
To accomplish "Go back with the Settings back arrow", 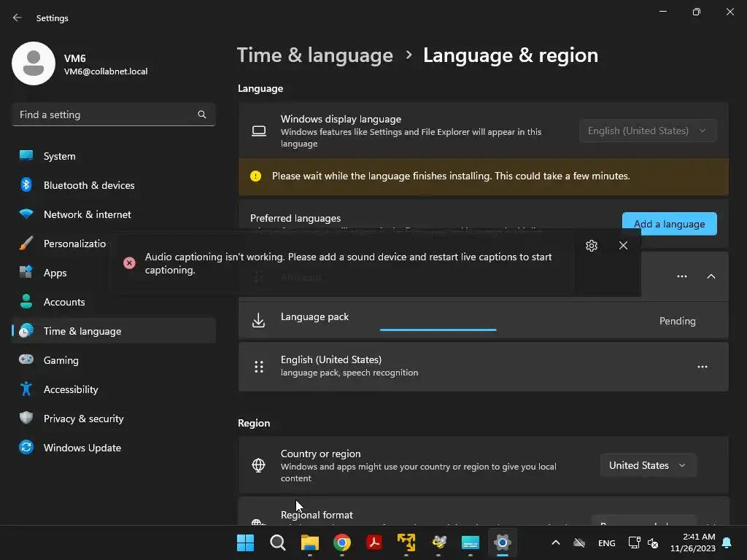I will (x=18, y=17).
